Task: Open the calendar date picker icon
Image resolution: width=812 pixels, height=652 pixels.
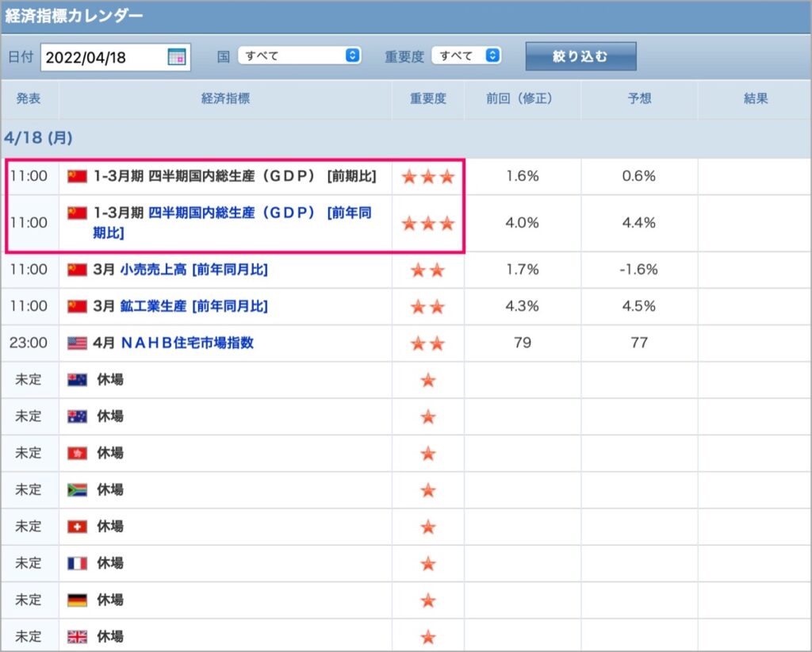Action: click(x=177, y=57)
